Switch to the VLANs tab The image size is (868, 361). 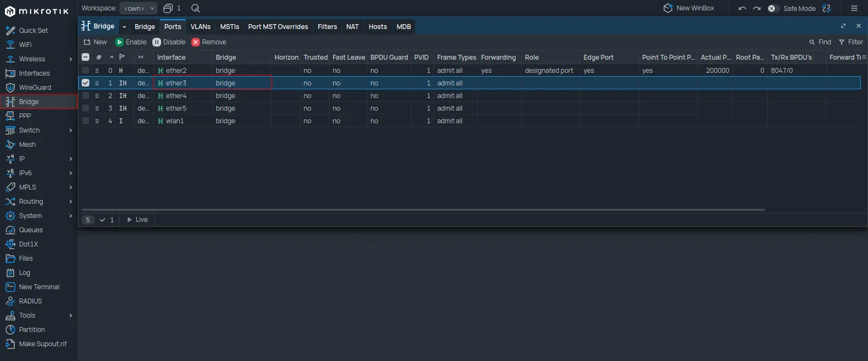click(x=201, y=27)
